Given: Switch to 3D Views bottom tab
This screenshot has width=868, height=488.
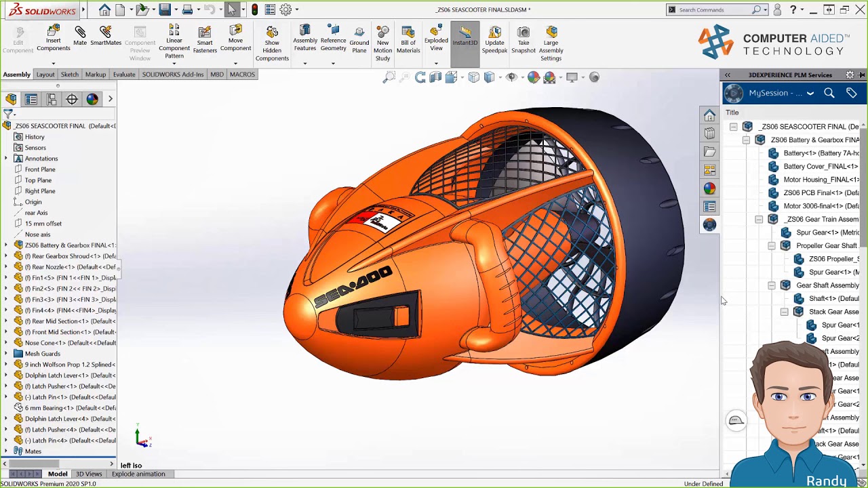Looking at the screenshot, I should (89, 474).
